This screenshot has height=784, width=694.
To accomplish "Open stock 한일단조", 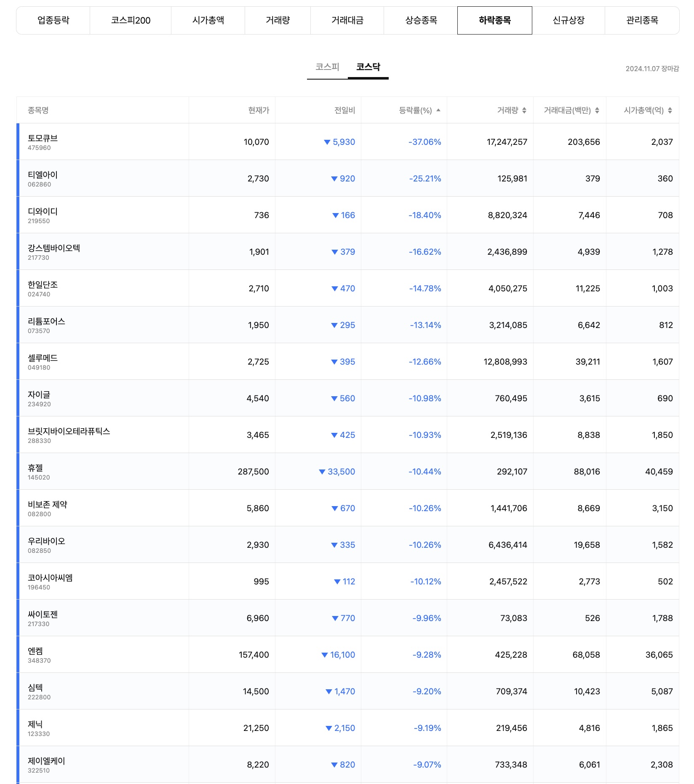I will 43,285.
